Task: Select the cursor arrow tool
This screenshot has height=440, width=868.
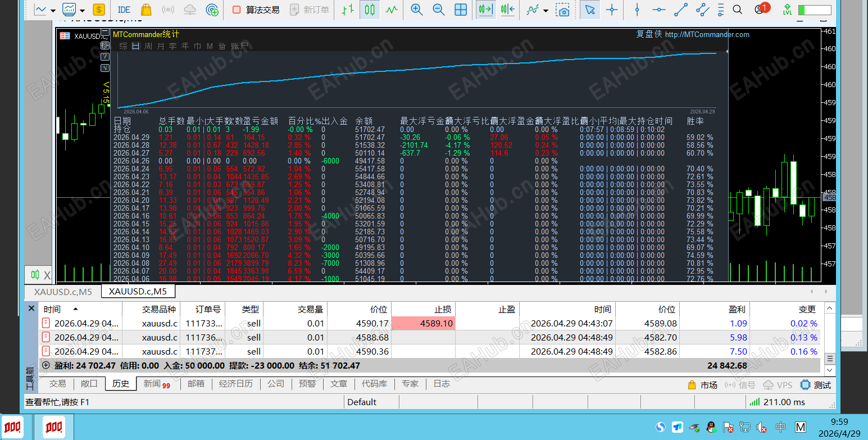Action: (x=589, y=10)
